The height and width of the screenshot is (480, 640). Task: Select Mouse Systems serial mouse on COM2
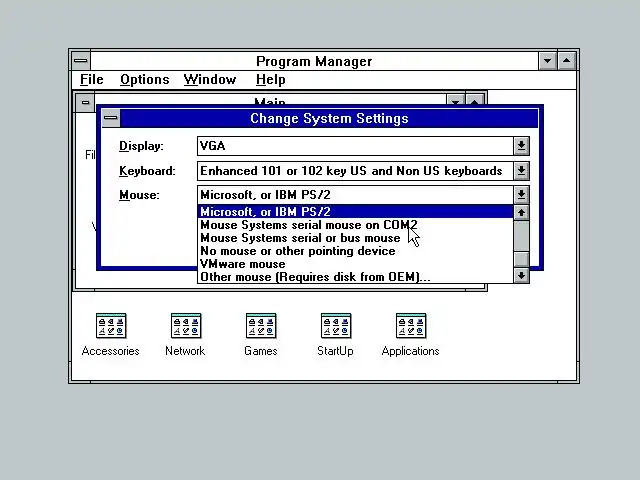[355, 225]
